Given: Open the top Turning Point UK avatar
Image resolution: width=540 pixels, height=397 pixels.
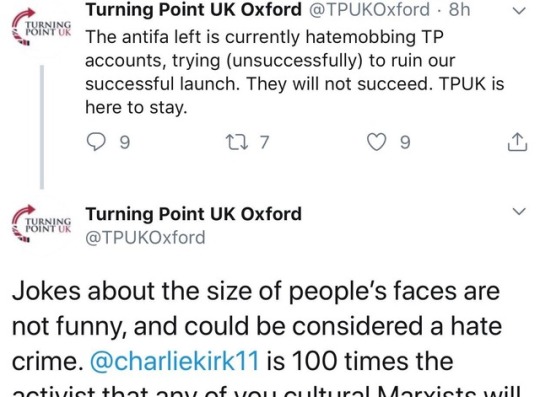Looking at the screenshot, I should pyautogui.click(x=41, y=28).
